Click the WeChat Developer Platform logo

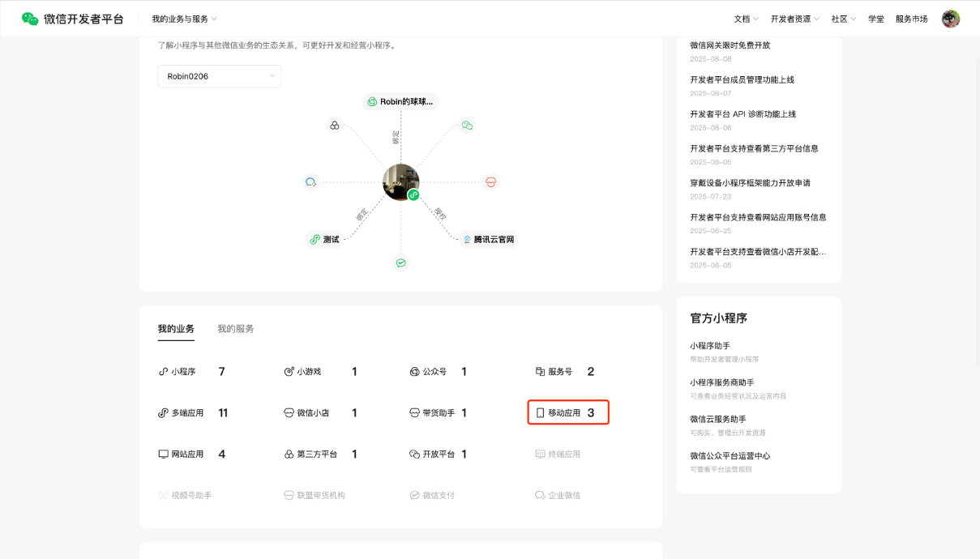pos(72,19)
